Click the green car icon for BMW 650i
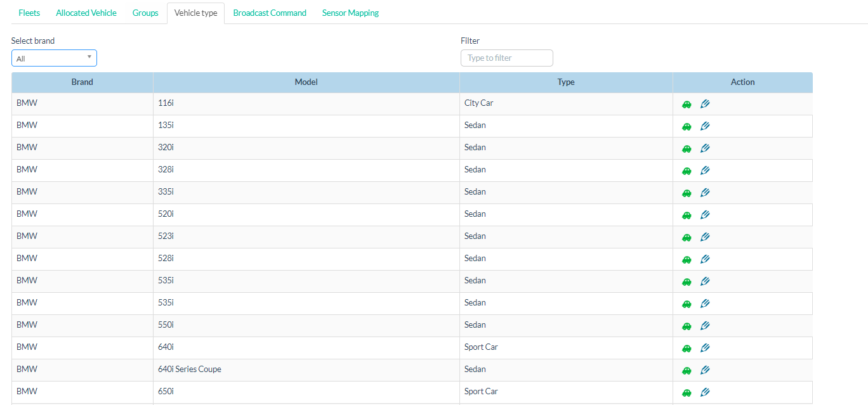868x405 pixels. pyautogui.click(x=686, y=393)
